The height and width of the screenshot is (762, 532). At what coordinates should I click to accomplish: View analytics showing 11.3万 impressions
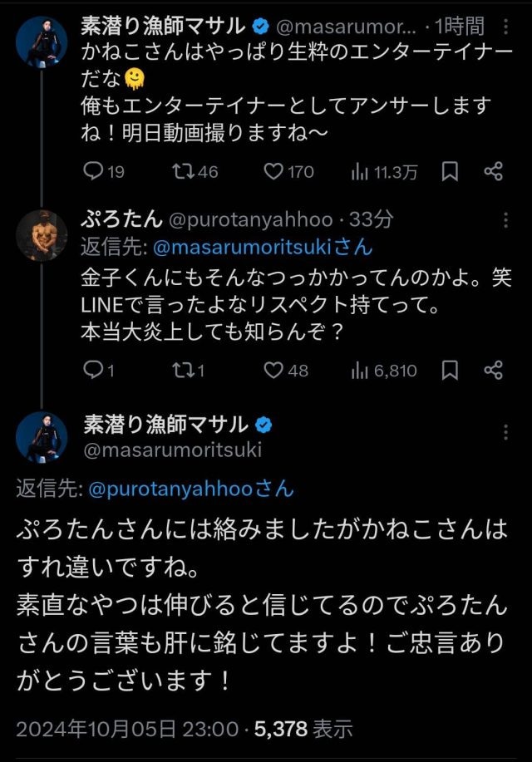[360, 171]
